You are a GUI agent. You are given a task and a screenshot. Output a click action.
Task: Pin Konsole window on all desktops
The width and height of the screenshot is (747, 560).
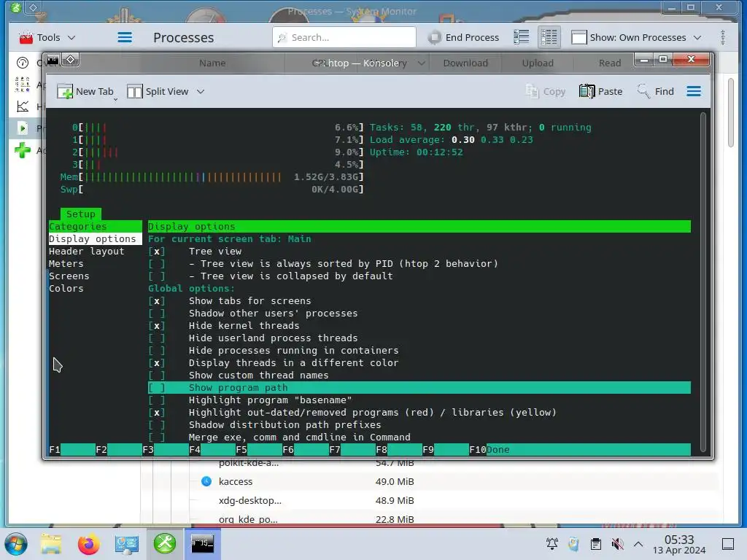(x=71, y=60)
